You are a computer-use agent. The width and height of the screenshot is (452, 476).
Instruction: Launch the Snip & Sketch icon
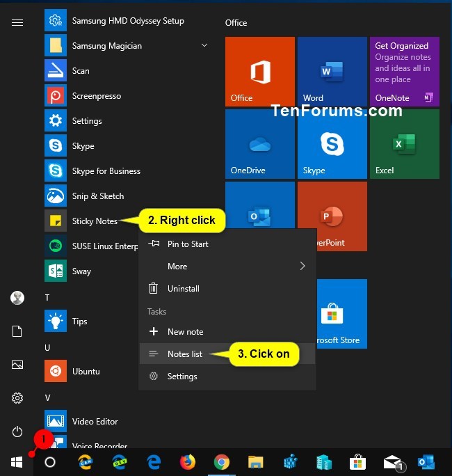56,196
